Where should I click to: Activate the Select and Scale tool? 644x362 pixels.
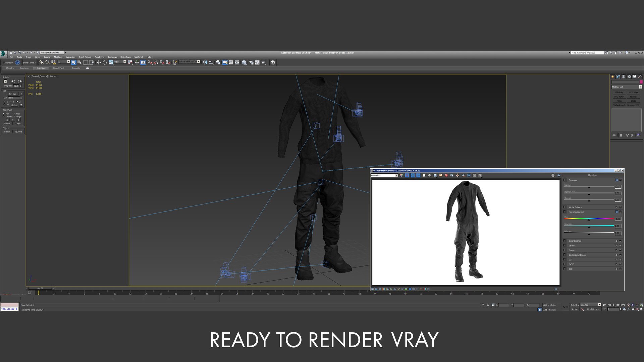pos(111,62)
